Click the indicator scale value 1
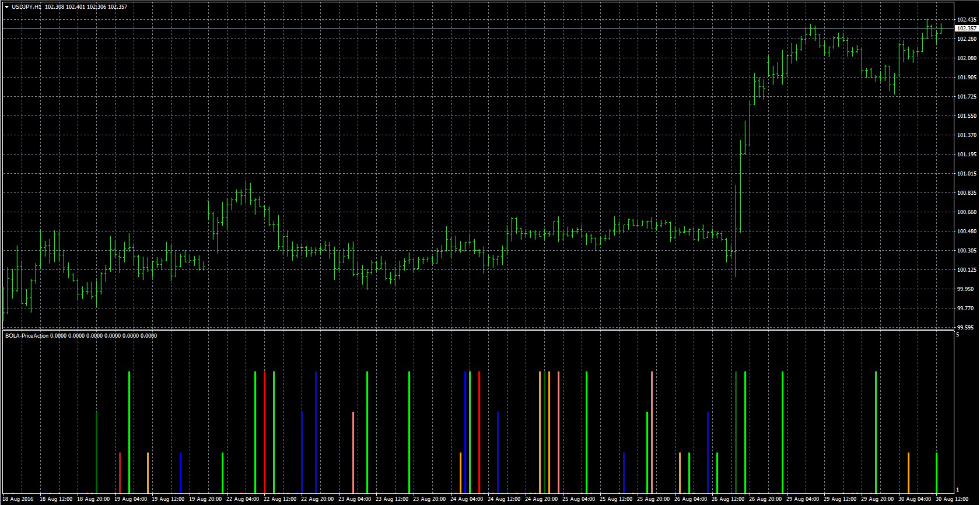This screenshot has width=980, height=505. point(958,490)
